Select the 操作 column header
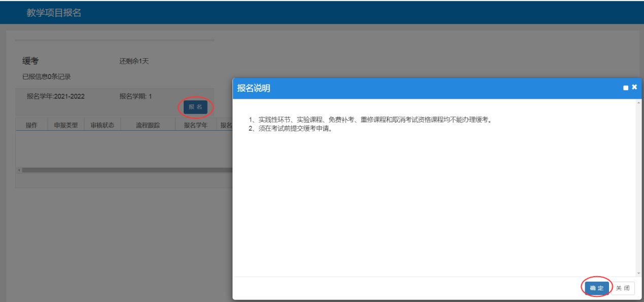This screenshot has width=644, height=302. click(31, 125)
